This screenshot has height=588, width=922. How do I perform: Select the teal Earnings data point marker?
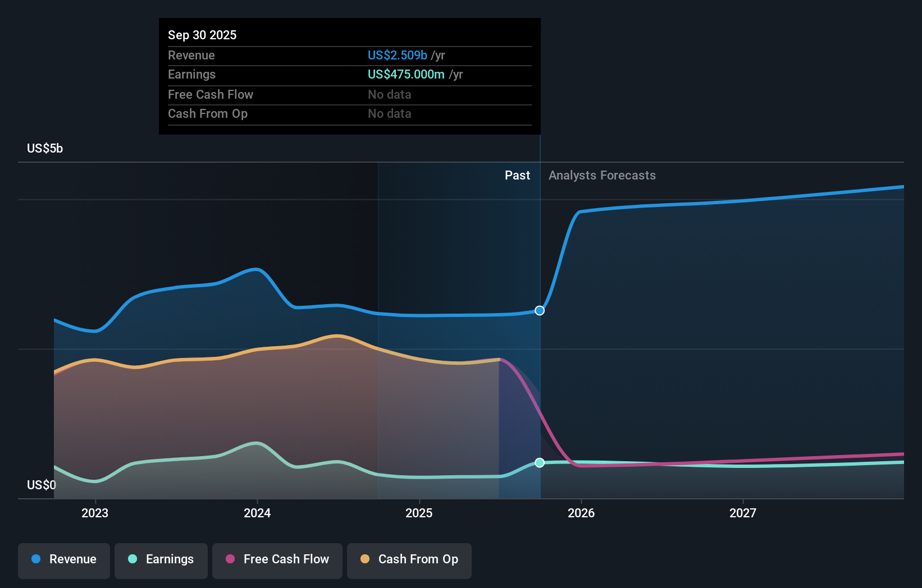pyautogui.click(x=540, y=463)
